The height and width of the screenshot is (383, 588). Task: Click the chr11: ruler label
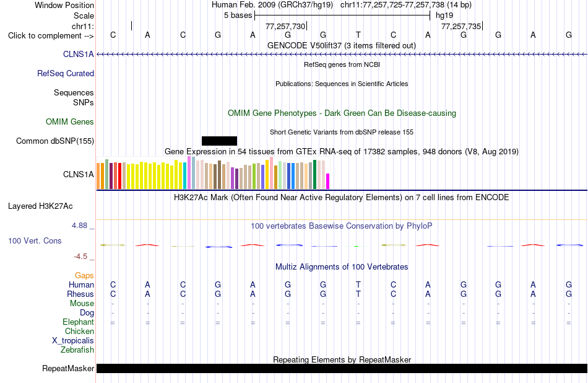[83, 26]
